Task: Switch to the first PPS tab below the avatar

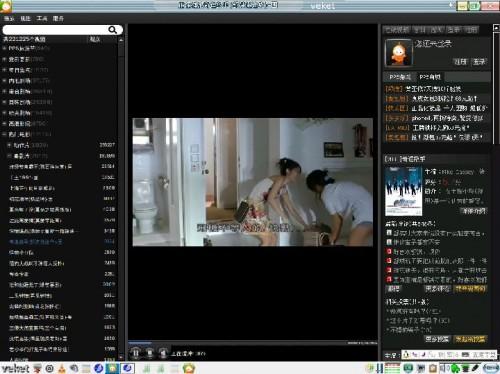Action: tap(400, 77)
